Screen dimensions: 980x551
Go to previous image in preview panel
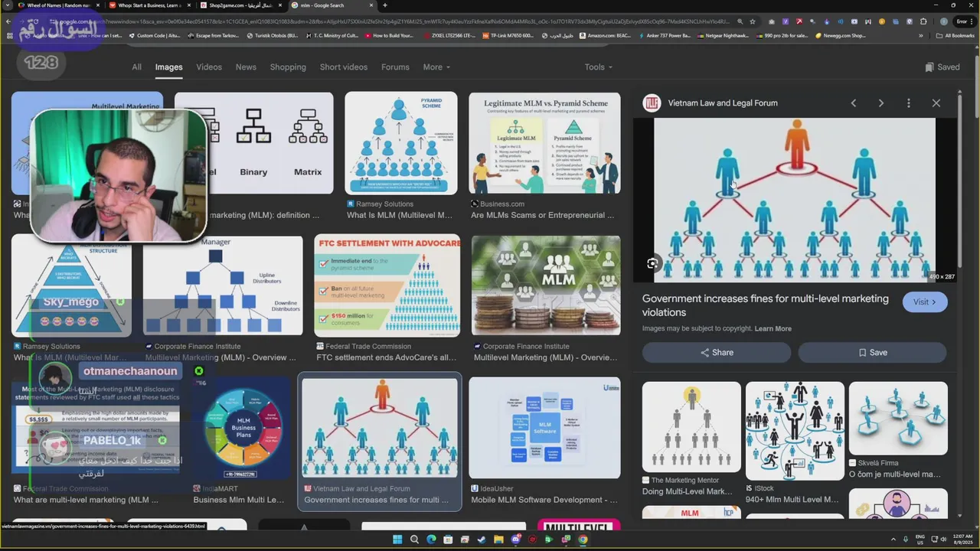click(x=853, y=103)
